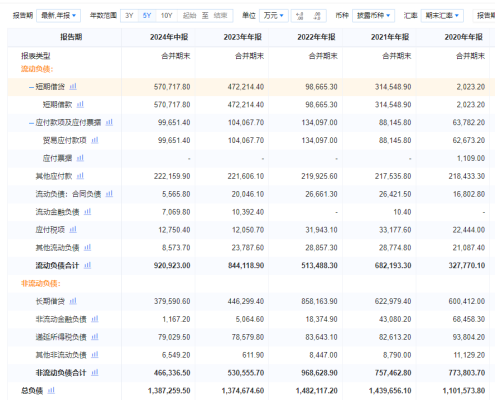Open chart icon for 短期借款 row
Image resolution: width=496 pixels, height=400 pixels.
click(x=80, y=105)
